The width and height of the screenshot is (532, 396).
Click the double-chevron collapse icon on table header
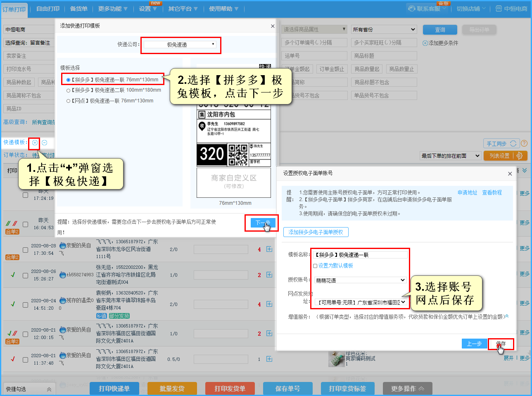coord(525,170)
